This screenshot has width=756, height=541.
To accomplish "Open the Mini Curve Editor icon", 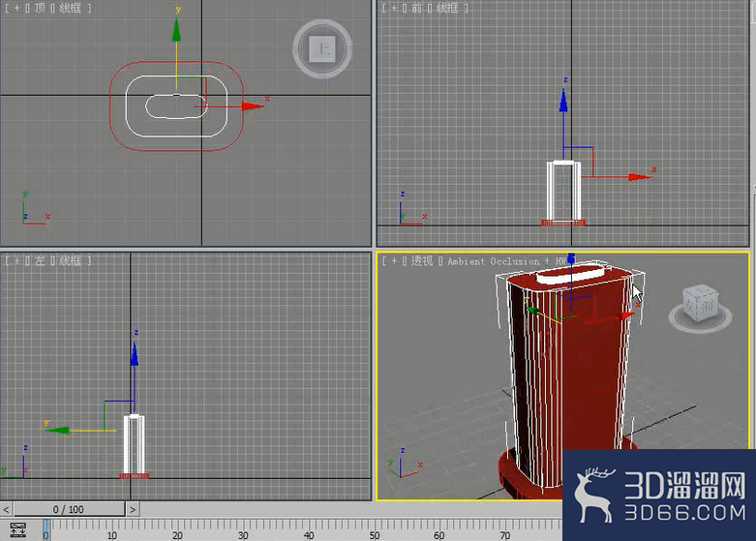I will tap(17, 529).
